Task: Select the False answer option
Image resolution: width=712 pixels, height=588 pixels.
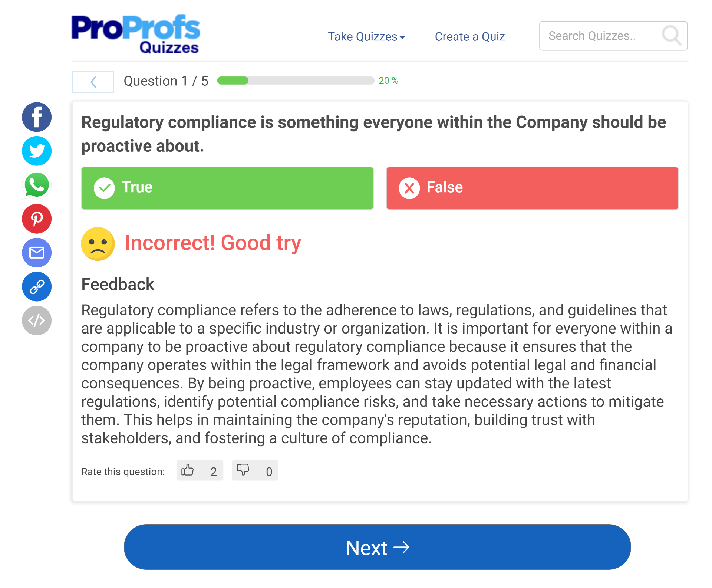Action: 532,188
